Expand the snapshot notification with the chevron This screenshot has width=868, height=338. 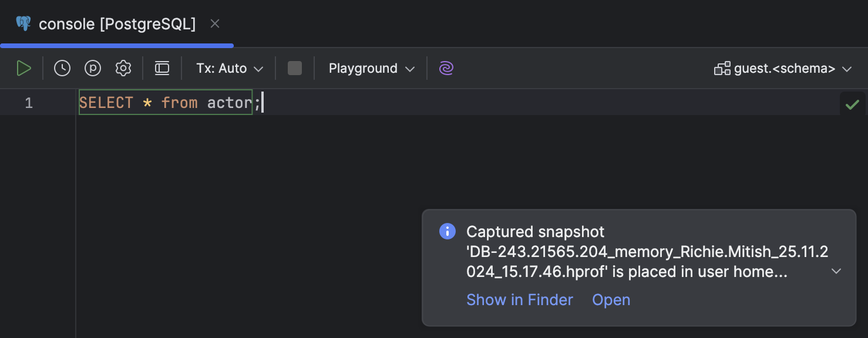pos(837,271)
